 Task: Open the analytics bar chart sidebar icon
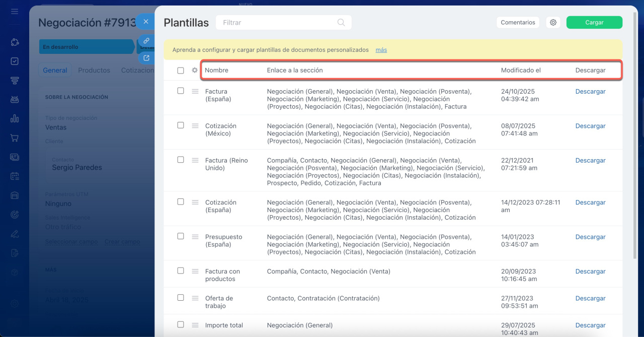(x=15, y=119)
